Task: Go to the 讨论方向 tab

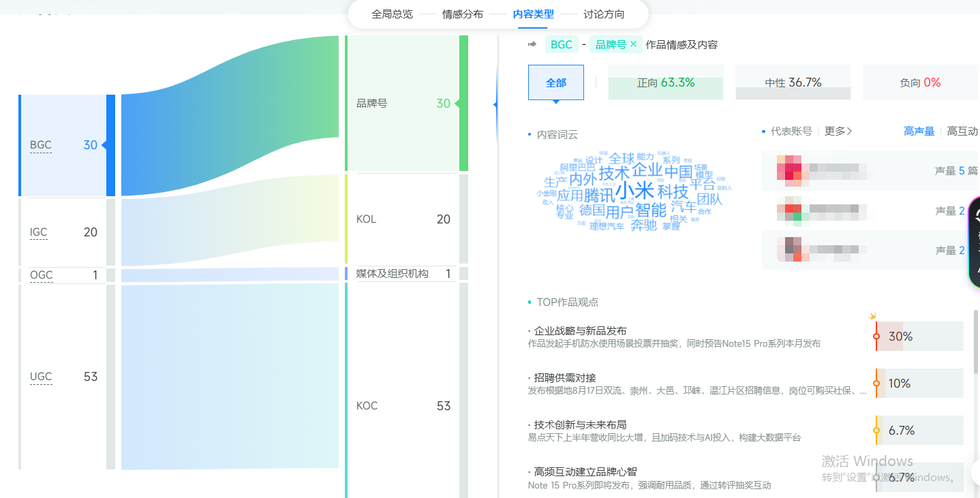Action: point(604,14)
